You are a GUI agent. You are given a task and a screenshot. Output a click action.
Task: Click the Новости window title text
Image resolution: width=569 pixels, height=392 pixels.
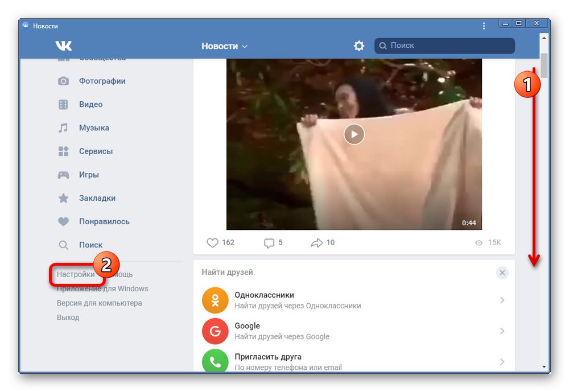pos(46,26)
